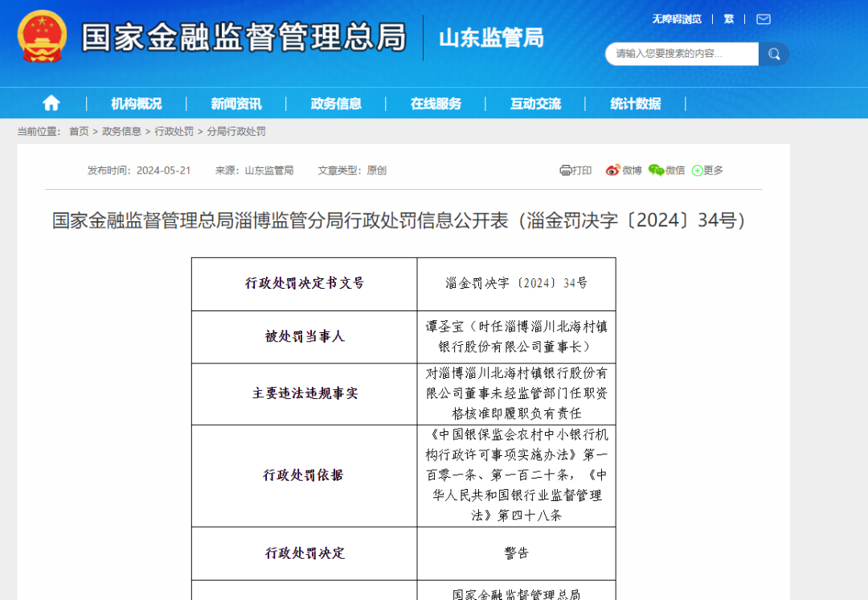Open the 在线服务 menu
The image size is (868, 600).
pos(436,104)
